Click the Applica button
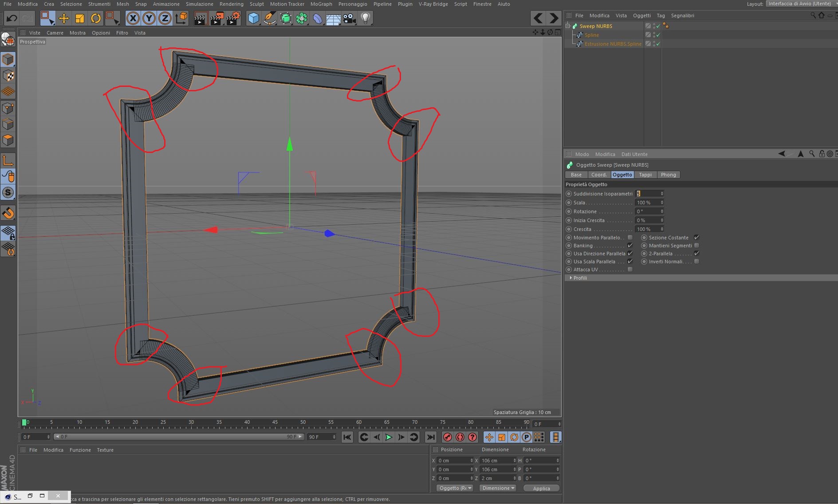The height and width of the screenshot is (504, 838). coord(541,488)
